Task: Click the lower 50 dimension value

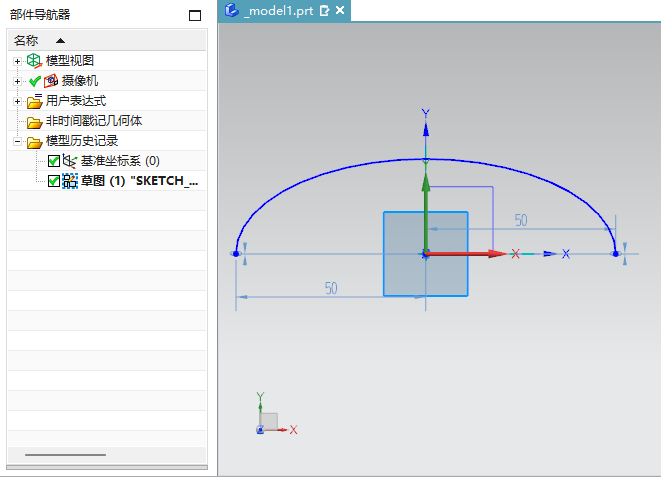Action: pos(331,288)
